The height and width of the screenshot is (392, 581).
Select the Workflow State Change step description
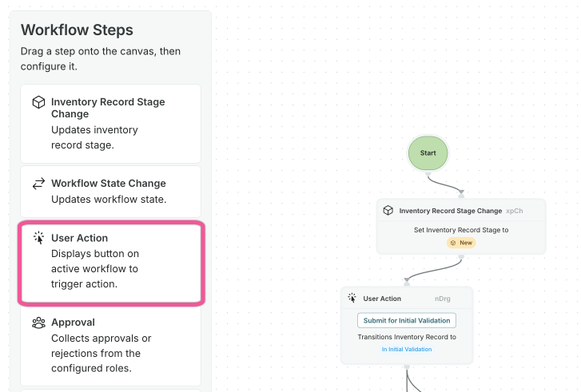tap(109, 199)
